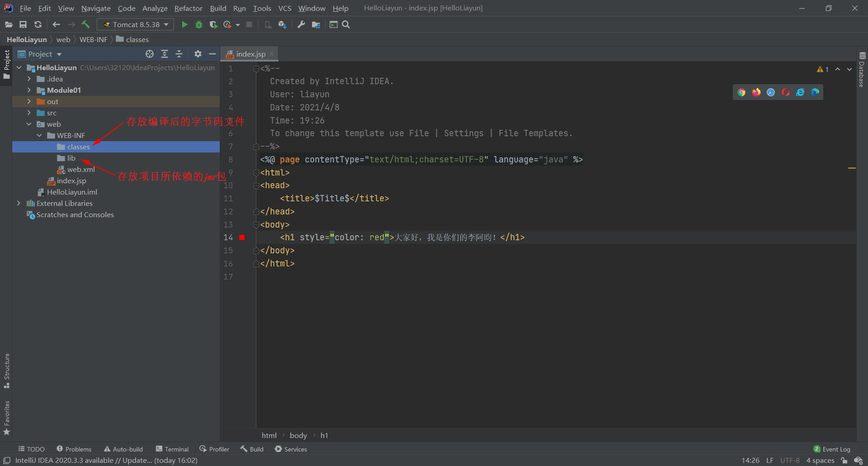
Task: Click the Synchronize/Reload icon
Action: point(38,24)
